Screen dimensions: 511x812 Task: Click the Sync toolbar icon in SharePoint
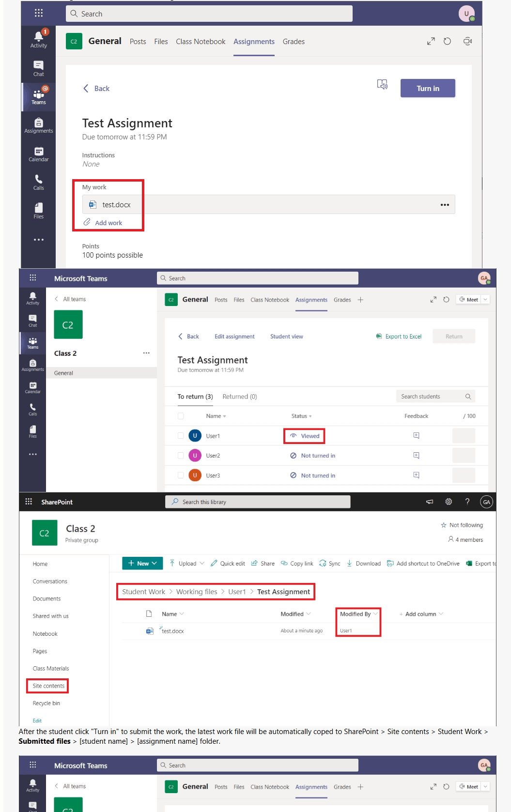[x=330, y=563]
